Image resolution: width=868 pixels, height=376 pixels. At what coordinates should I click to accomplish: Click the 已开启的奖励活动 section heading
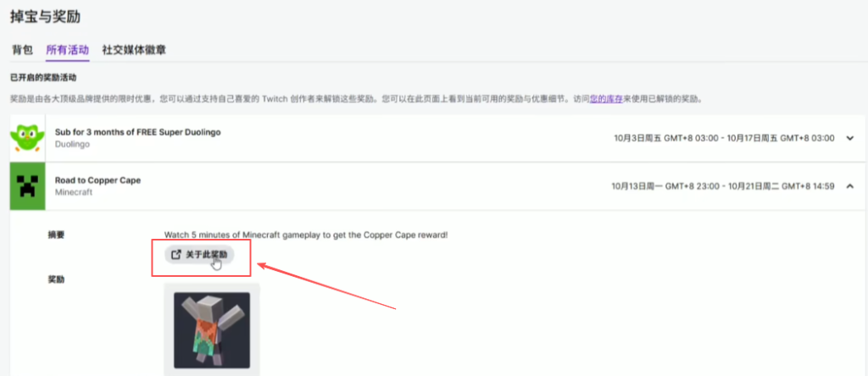click(44, 77)
